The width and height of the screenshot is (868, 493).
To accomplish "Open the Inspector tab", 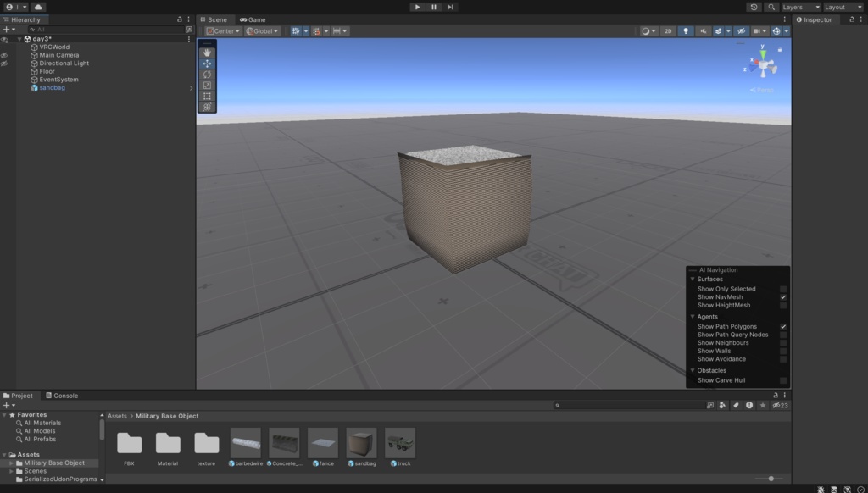I will [815, 19].
